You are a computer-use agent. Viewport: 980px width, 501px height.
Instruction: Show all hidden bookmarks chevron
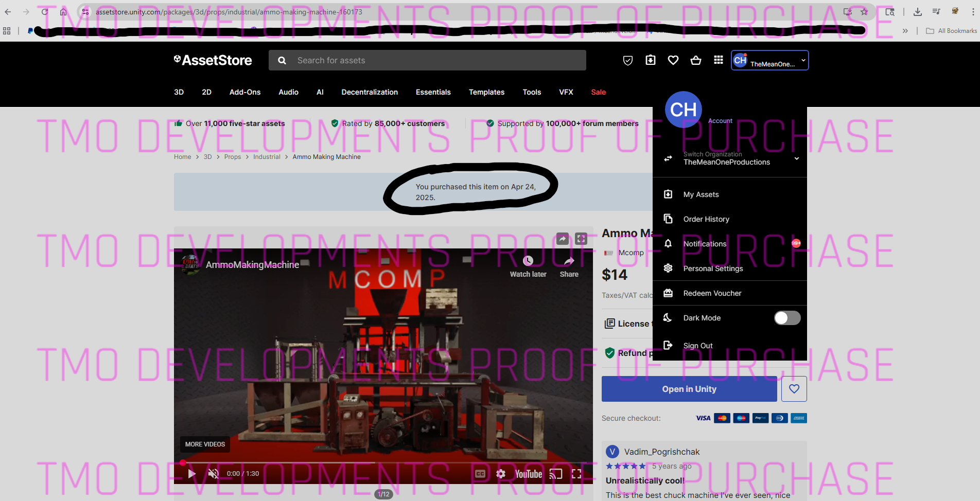[905, 31]
